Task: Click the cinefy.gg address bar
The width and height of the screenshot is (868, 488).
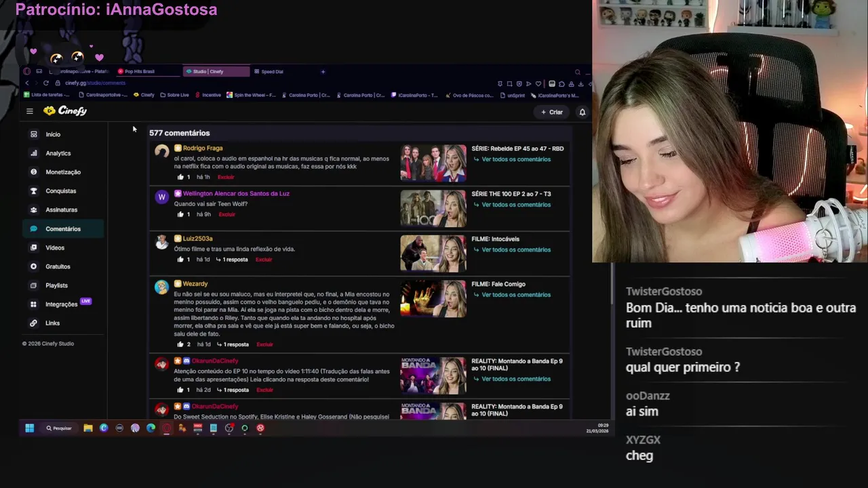Action: click(x=95, y=83)
